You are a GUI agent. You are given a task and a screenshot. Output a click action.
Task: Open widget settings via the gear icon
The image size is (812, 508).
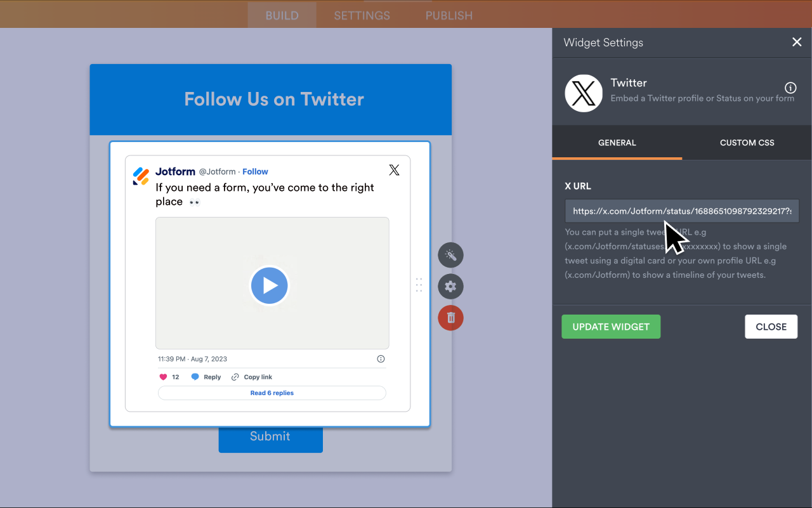point(450,286)
